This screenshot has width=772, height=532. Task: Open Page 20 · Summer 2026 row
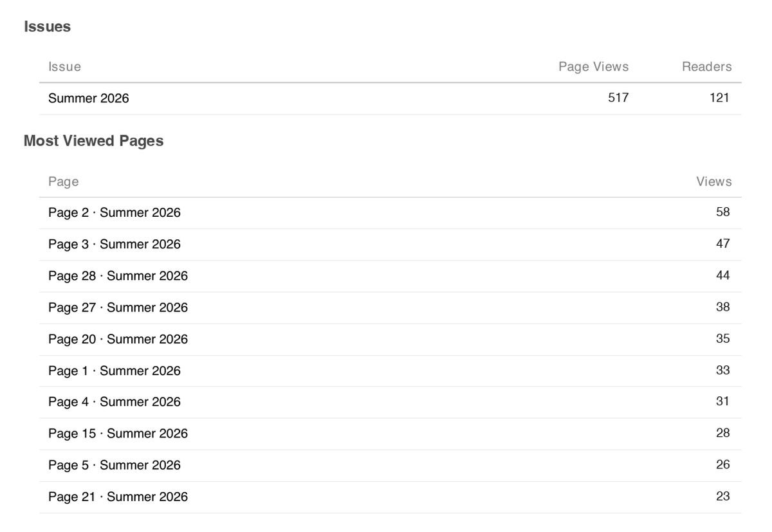click(x=390, y=339)
